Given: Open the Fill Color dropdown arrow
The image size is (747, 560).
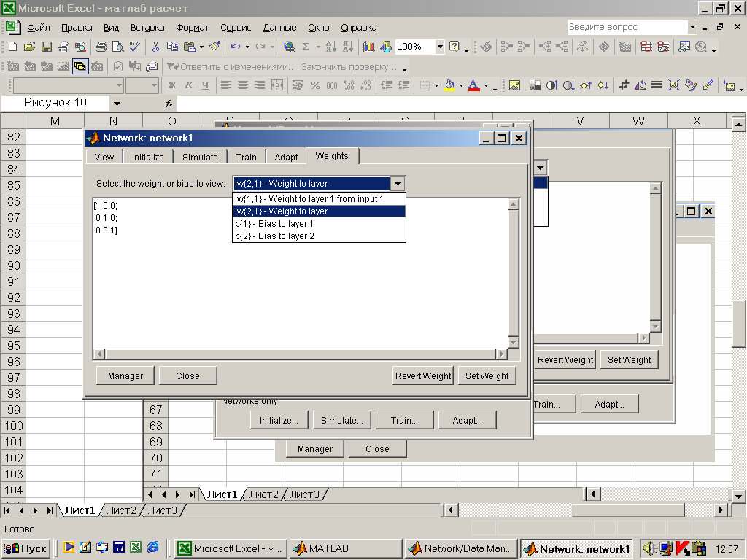Looking at the screenshot, I should 461,85.
